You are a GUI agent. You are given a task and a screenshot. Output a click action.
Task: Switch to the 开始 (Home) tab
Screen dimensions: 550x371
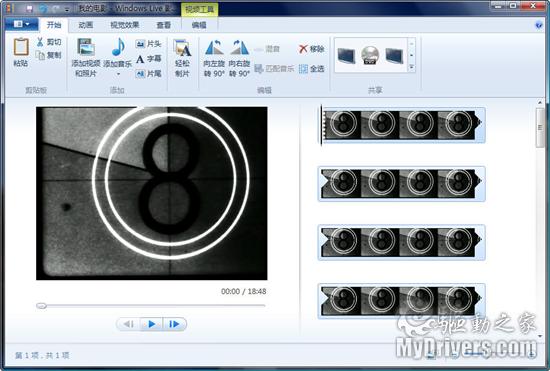54,25
